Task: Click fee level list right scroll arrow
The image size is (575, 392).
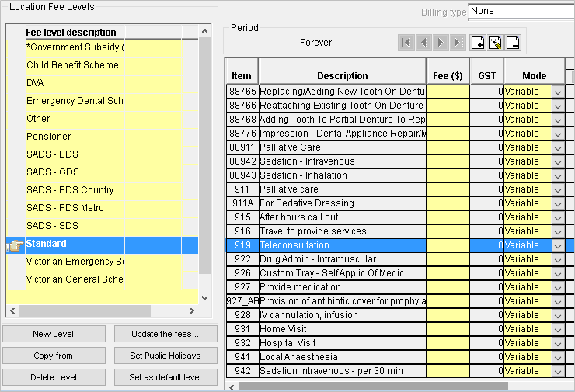Action: (x=191, y=311)
